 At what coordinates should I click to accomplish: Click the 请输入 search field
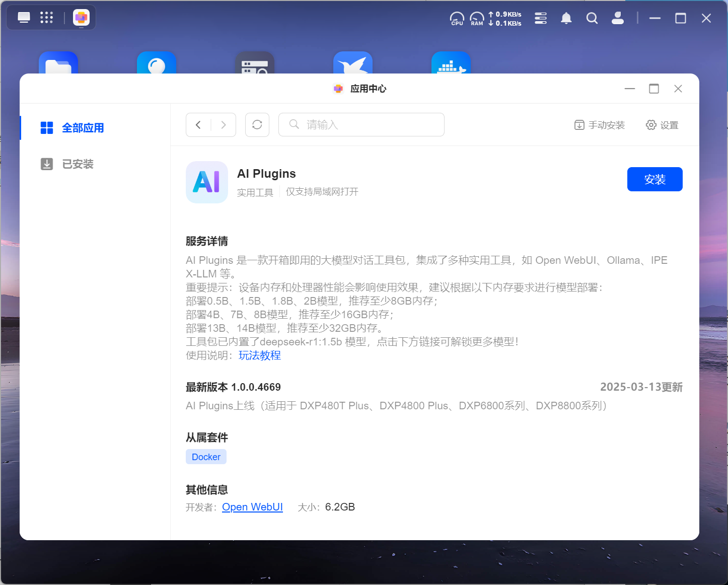[x=361, y=125]
